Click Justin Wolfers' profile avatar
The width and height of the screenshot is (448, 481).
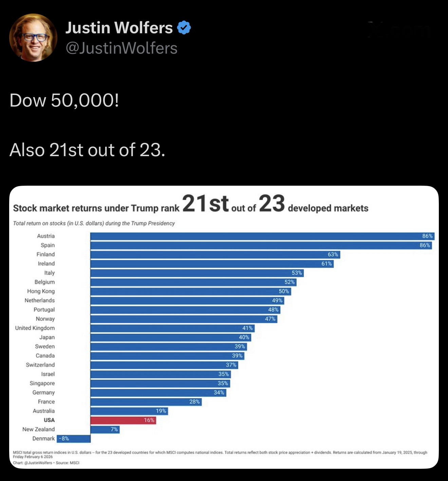[33, 38]
